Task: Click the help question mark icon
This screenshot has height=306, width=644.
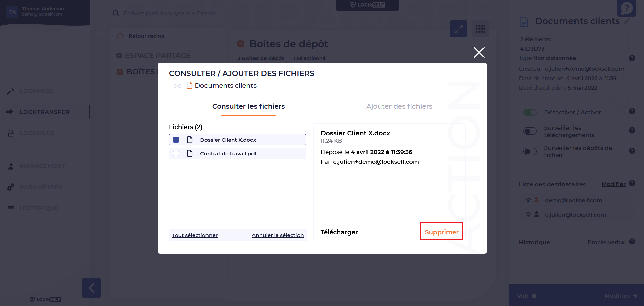Action: click(626, 8)
